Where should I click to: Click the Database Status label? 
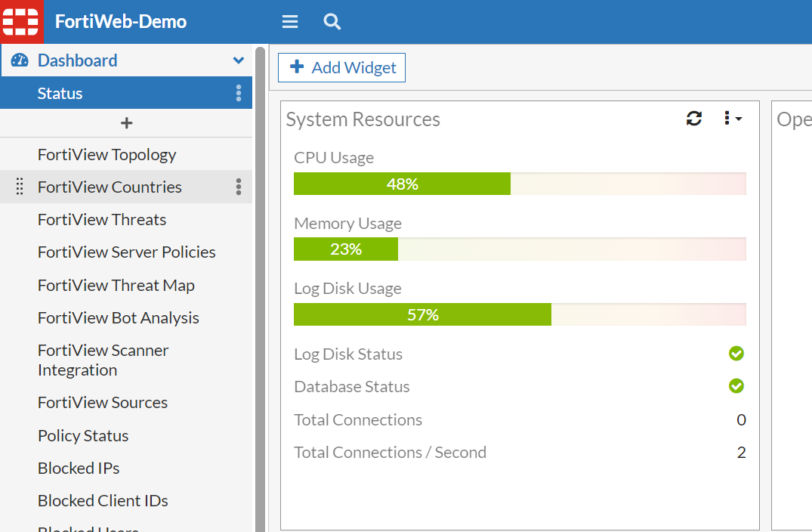tap(352, 386)
